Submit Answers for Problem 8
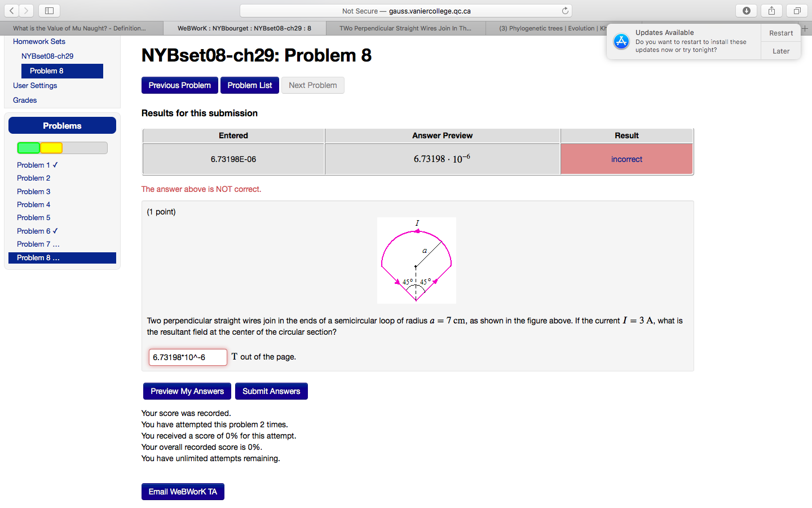Image resolution: width=812 pixels, height=508 pixels. pos(271,391)
